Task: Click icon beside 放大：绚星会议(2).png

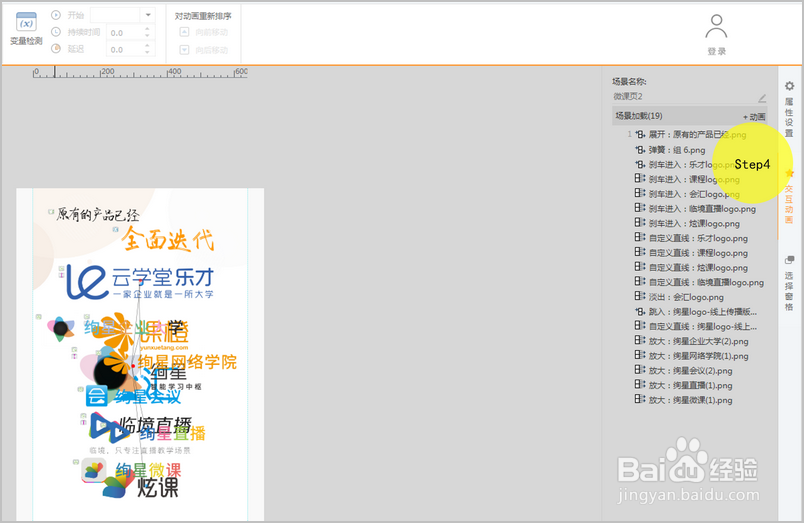Action: (640, 370)
